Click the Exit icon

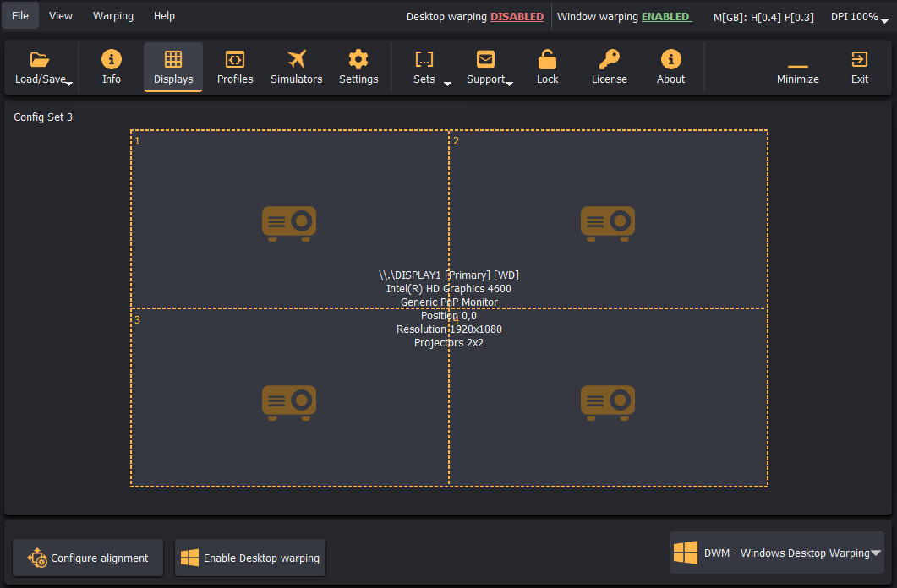pos(859,59)
